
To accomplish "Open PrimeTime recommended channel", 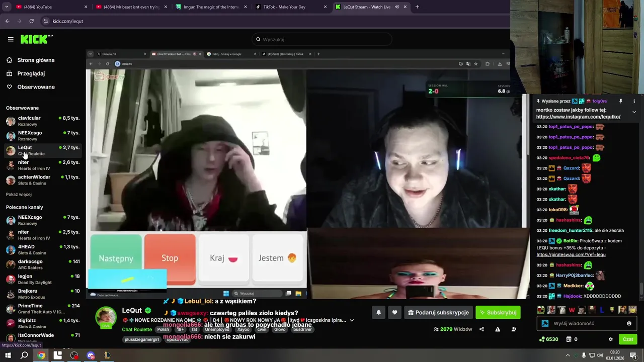I will click(x=43, y=309).
